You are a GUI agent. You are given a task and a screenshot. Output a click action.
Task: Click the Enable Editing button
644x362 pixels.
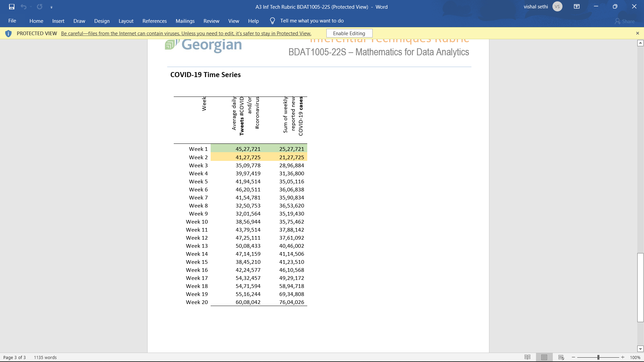pyautogui.click(x=349, y=33)
